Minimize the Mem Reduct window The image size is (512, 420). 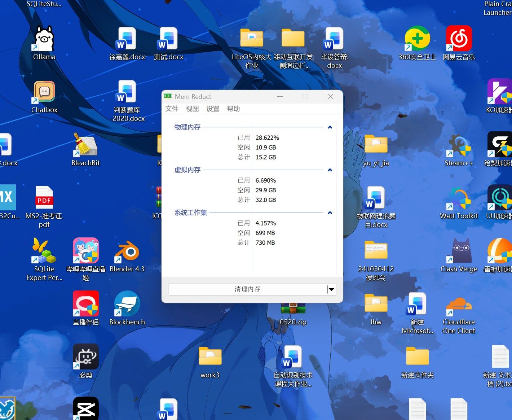tap(280, 96)
